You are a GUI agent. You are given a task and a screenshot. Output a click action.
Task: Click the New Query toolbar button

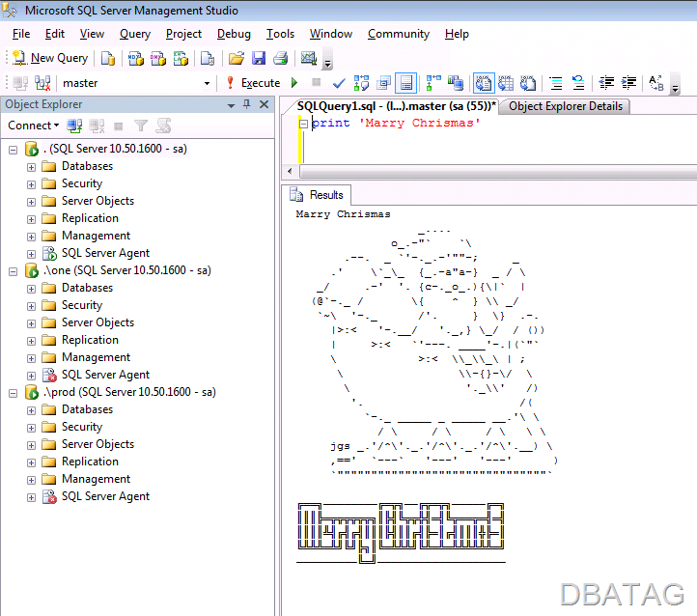(x=50, y=58)
